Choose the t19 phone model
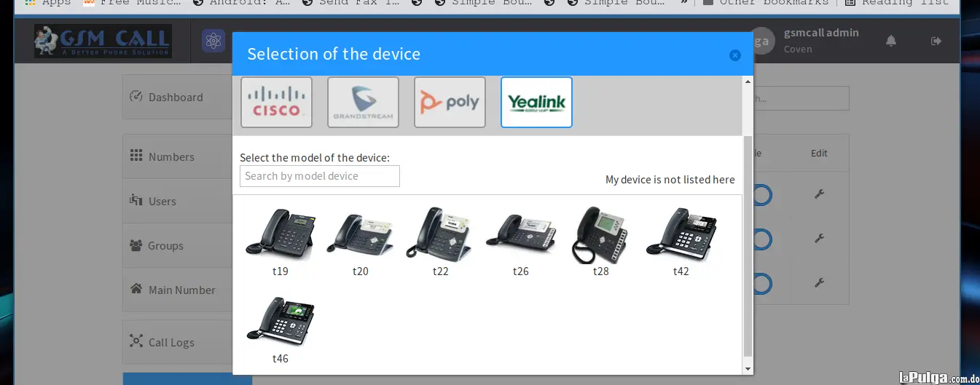Image resolution: width=980 pixels, height=385 pixels. tap(281, 242)
